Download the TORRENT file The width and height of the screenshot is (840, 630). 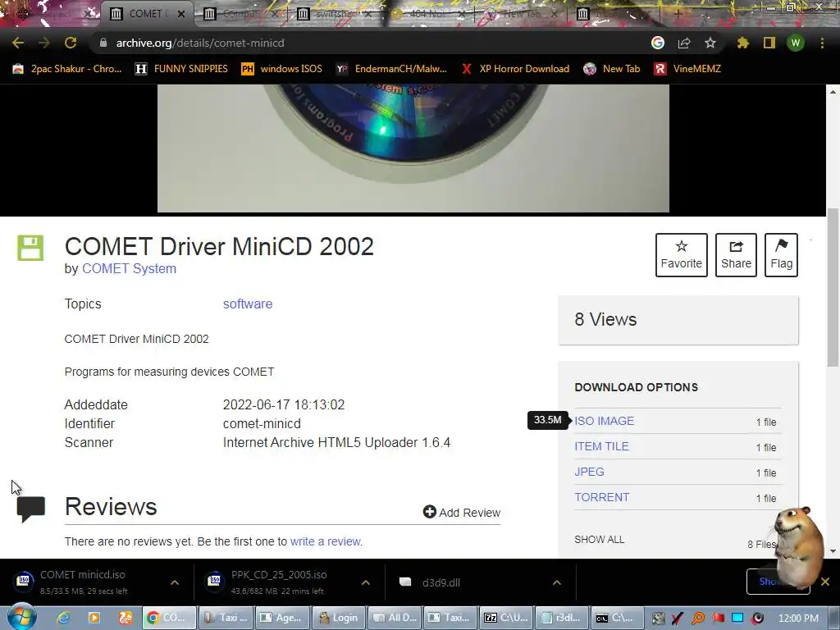tap(601, 497)
